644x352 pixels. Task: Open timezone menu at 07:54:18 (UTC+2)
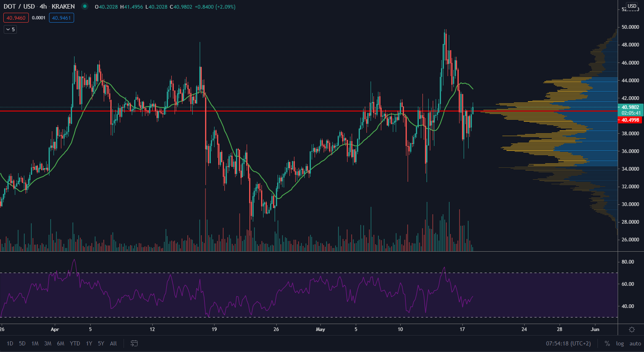pyautogui.click(x=568, y=343)
